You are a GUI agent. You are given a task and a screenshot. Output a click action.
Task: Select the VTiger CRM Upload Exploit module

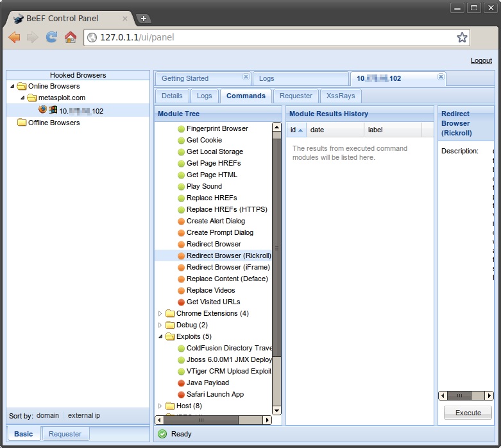229,371
